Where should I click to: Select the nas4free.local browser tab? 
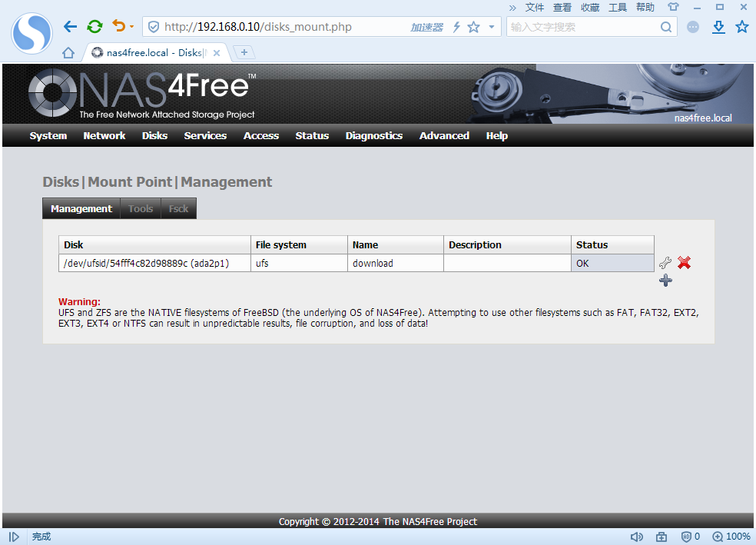pyautogui.click(x=155, y=52)
